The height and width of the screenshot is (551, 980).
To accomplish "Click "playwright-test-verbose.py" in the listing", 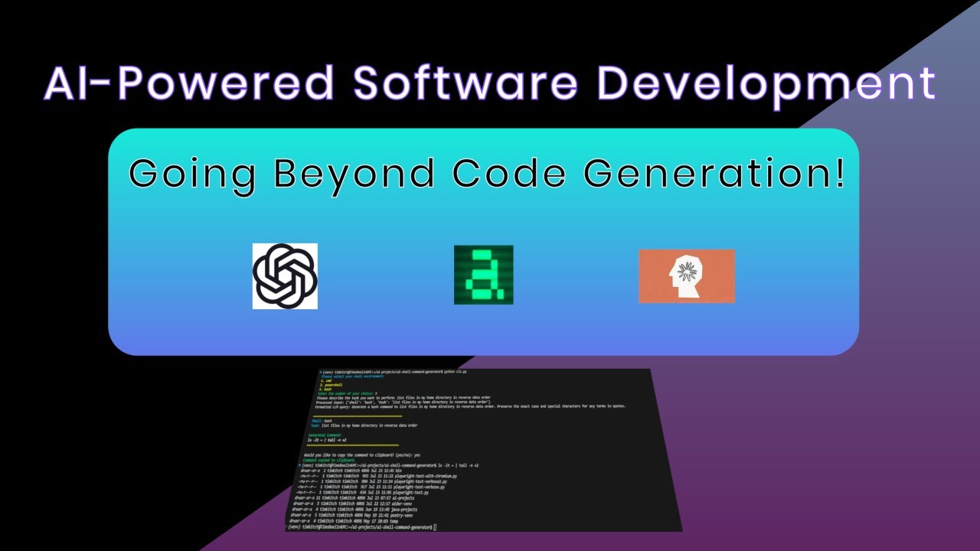I will coord(419,487).
